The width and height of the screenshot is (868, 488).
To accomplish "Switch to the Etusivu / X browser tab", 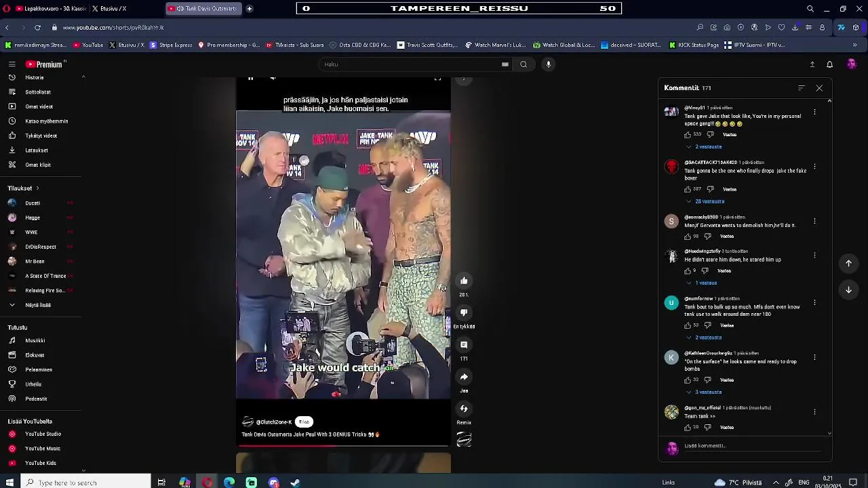I will [114, 9].
